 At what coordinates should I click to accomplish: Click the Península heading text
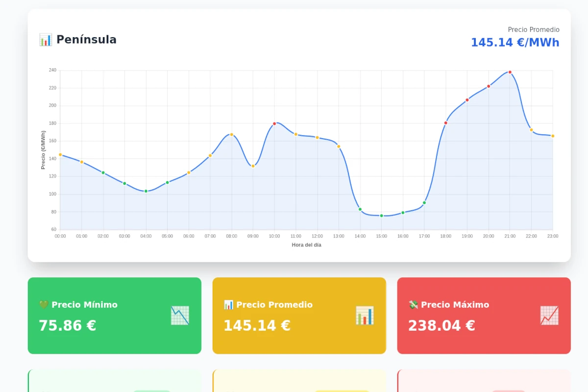(86, 40)
